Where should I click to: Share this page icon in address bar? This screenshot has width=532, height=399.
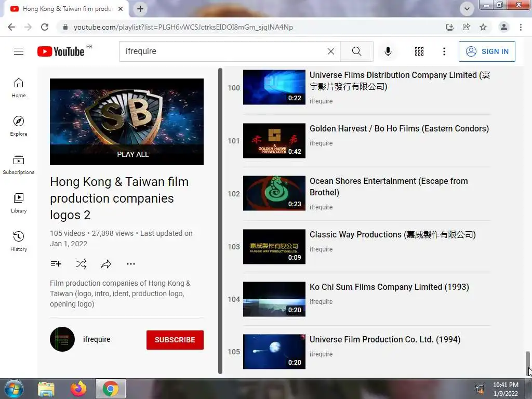(467, 27)
